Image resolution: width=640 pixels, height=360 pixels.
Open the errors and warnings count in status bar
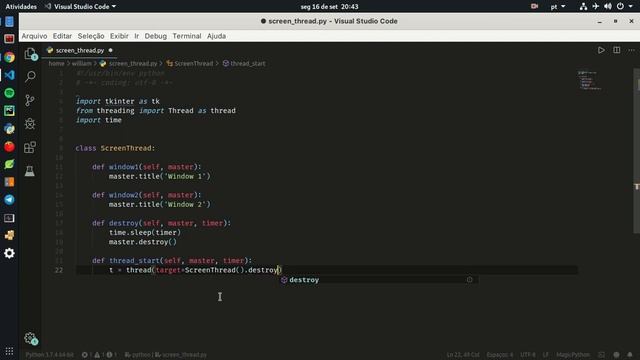coord(100,355)
